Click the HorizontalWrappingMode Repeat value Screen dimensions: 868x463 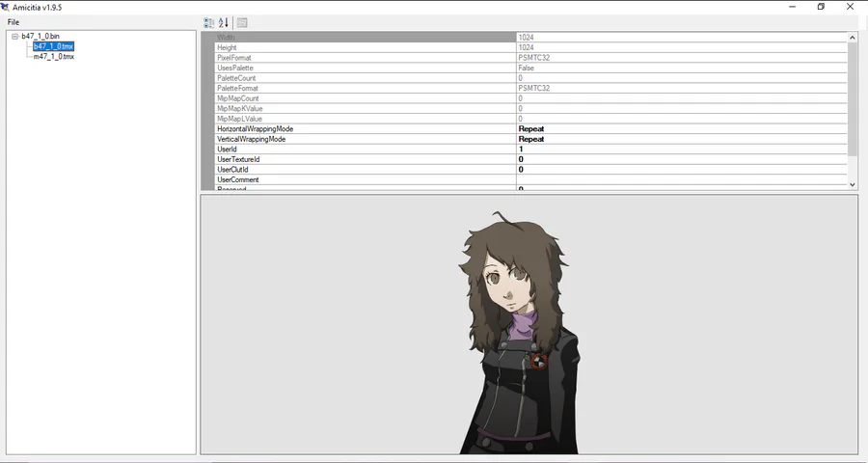(x=531, y=129)
